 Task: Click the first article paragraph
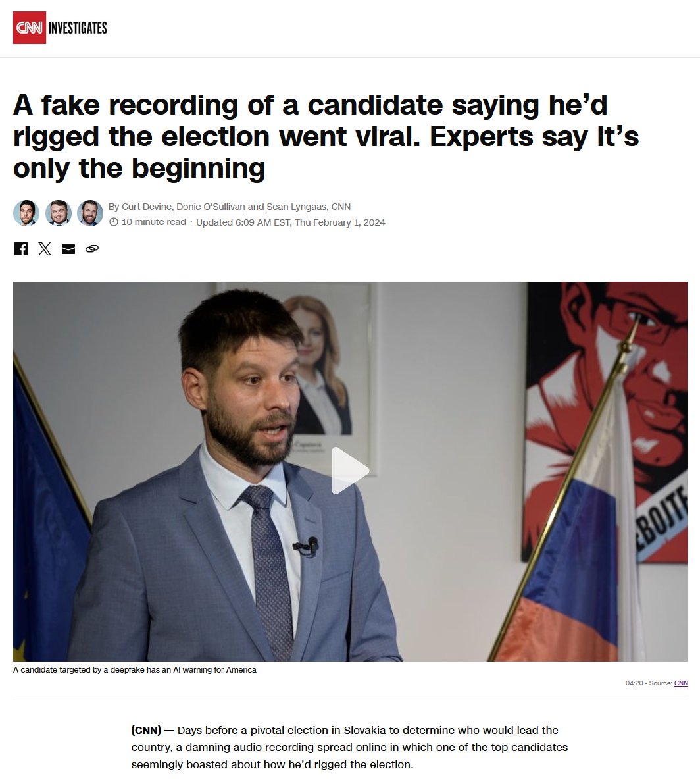tap(349, 747)
